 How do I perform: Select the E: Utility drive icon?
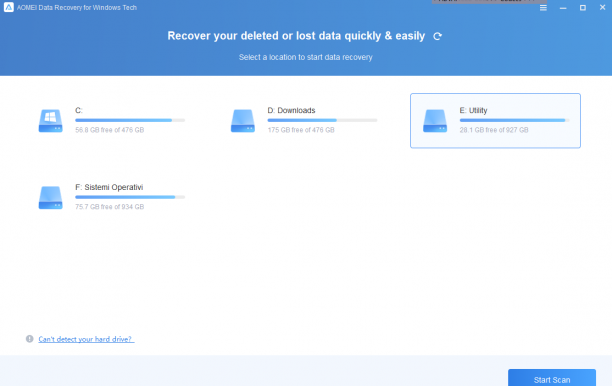435,121
